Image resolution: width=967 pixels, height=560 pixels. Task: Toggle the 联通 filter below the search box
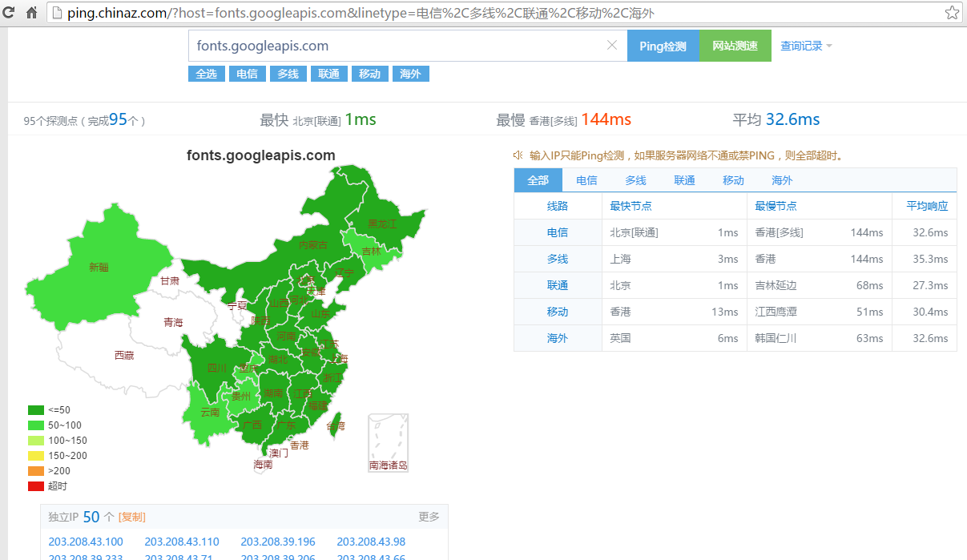pyautogui.click(x=328, y=74)
